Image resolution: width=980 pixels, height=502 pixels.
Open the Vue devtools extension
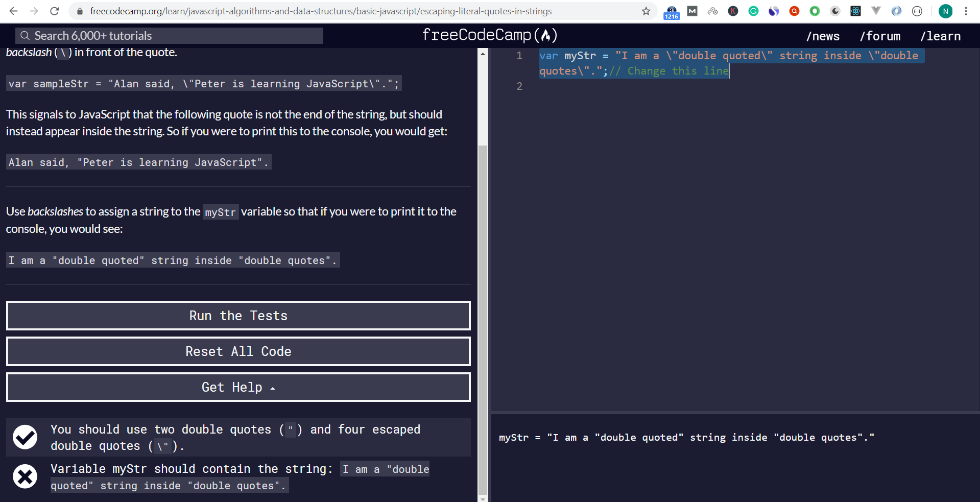click(x=876, y=11)
